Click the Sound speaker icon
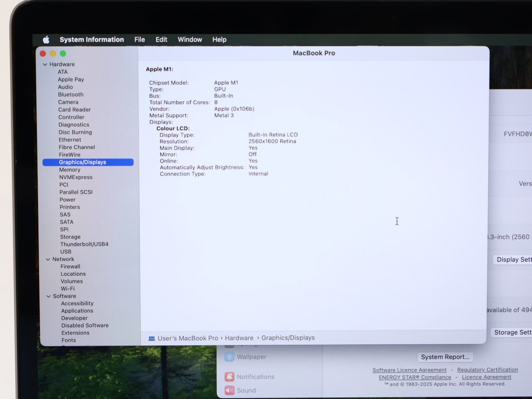The height and width of the screenshot is (399, 532). click(x=229, y=390)
